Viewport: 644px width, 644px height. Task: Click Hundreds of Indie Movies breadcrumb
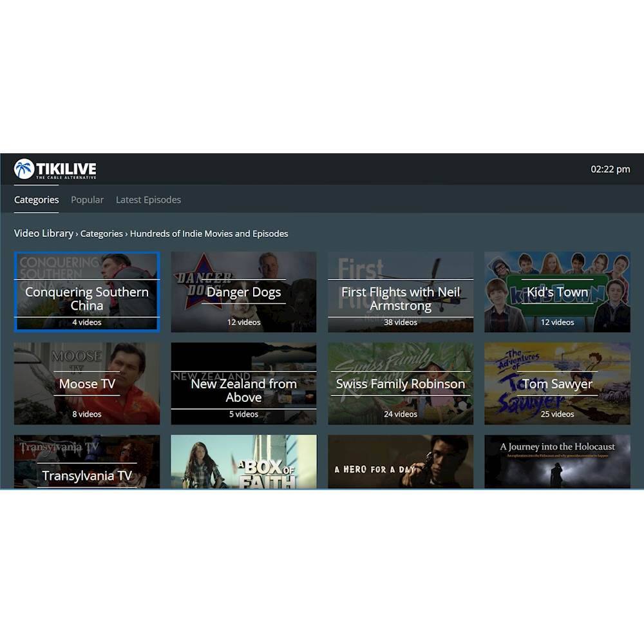click(x=209, y=234)
